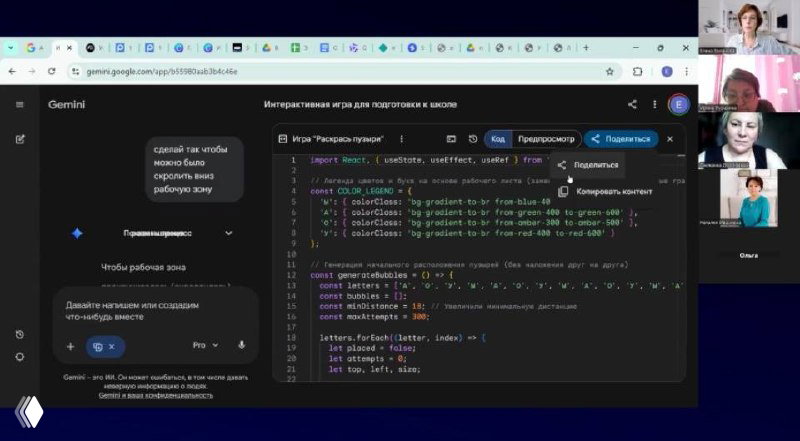This screenshot has height=441, width=800.
Task: Click the browser forward arrow
Action: [32, 71]
